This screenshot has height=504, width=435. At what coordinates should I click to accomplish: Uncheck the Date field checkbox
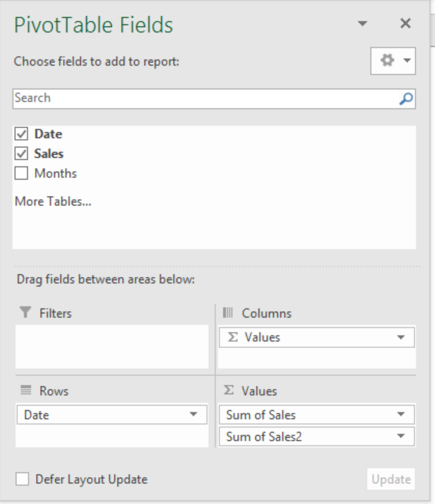coord(21,133)
